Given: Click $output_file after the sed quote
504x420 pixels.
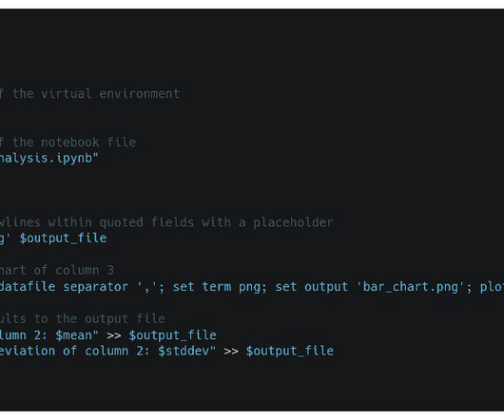Looking at the screenshot, I should [64, 239].
